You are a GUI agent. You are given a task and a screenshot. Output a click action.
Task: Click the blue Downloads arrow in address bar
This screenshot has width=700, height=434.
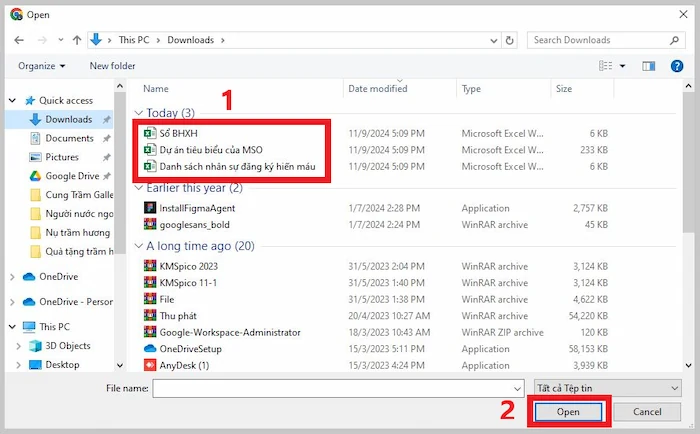[96, 40]
